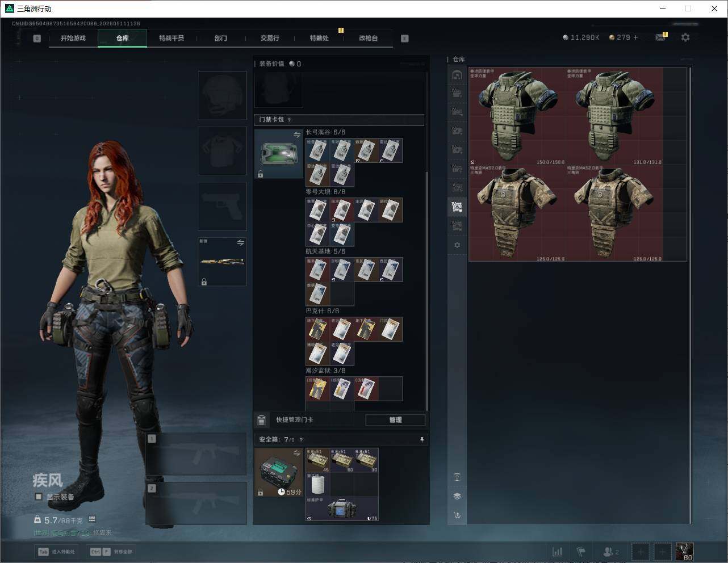
Task: Click the 11,290K currency balance
Action: pyautogui.click(x=581, y=37)
